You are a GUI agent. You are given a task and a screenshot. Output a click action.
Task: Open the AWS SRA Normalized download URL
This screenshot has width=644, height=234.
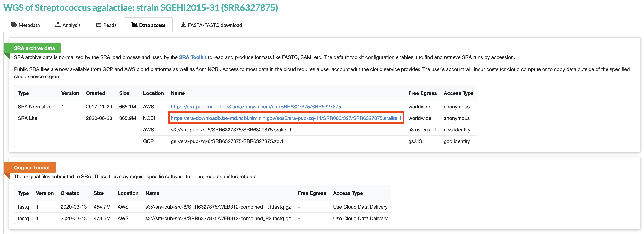(256, 107)
